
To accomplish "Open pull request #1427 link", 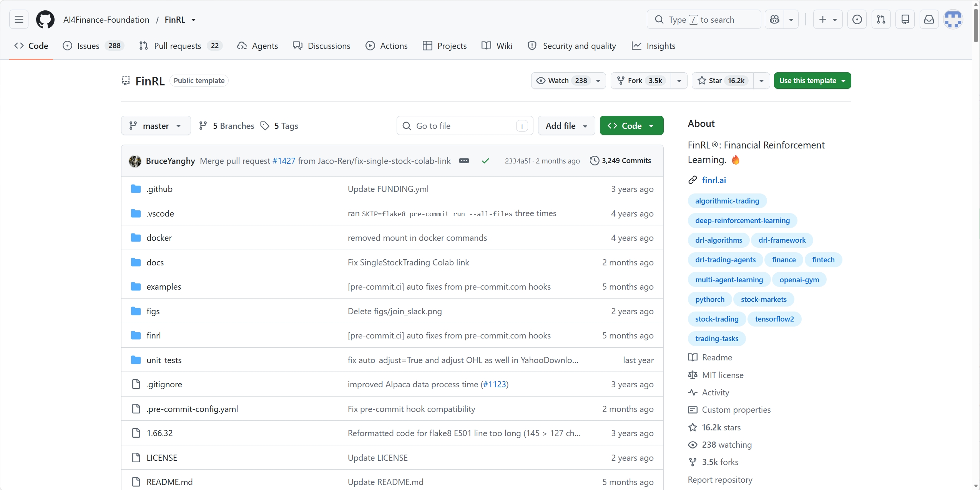I will coord(284,161).
